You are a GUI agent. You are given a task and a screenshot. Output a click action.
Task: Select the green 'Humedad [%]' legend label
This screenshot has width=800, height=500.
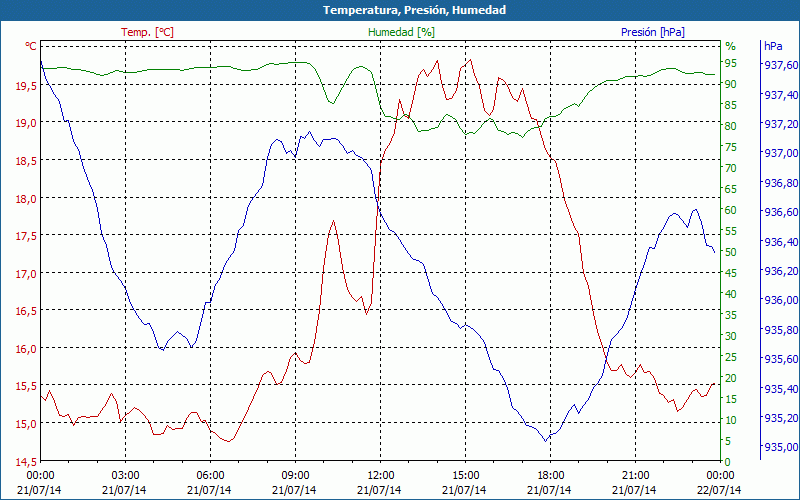(402, 32)
